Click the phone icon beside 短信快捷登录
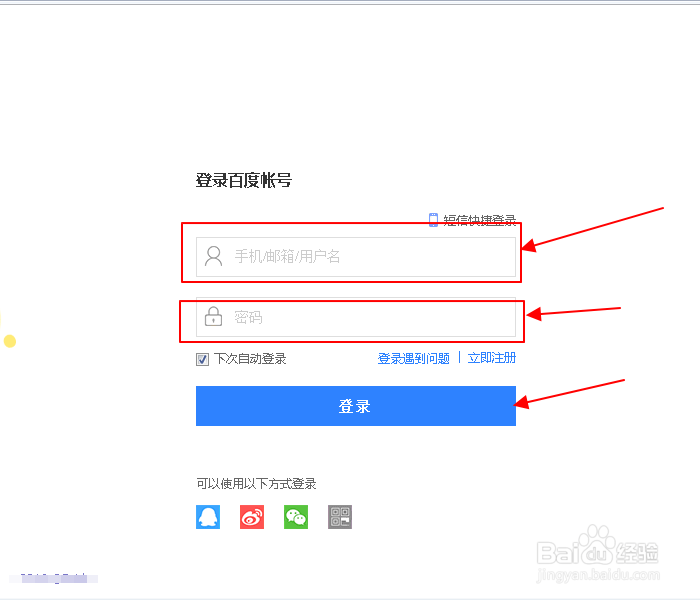 point(433,220)
